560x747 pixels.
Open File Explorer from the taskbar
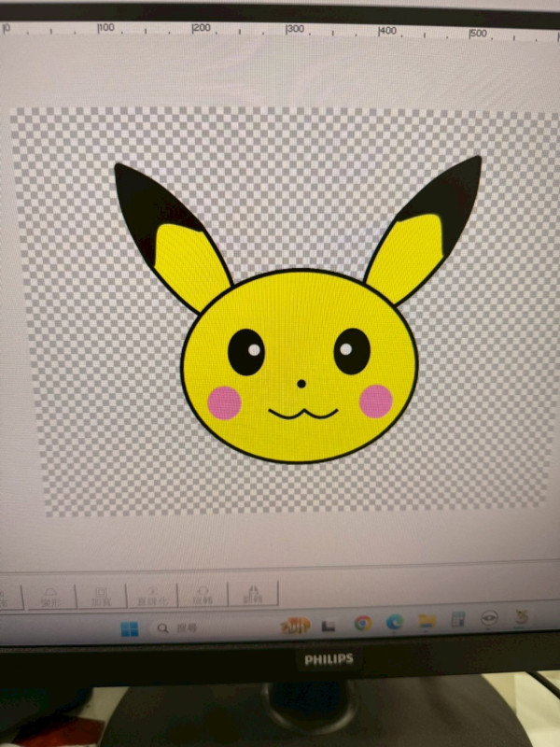tap(427, 621)
